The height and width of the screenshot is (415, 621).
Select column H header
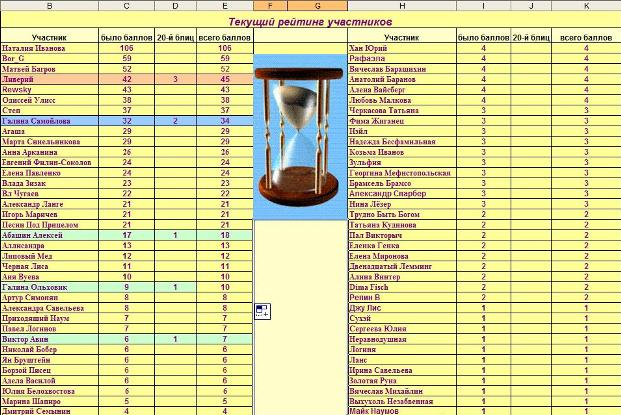[x=402, y=6]
